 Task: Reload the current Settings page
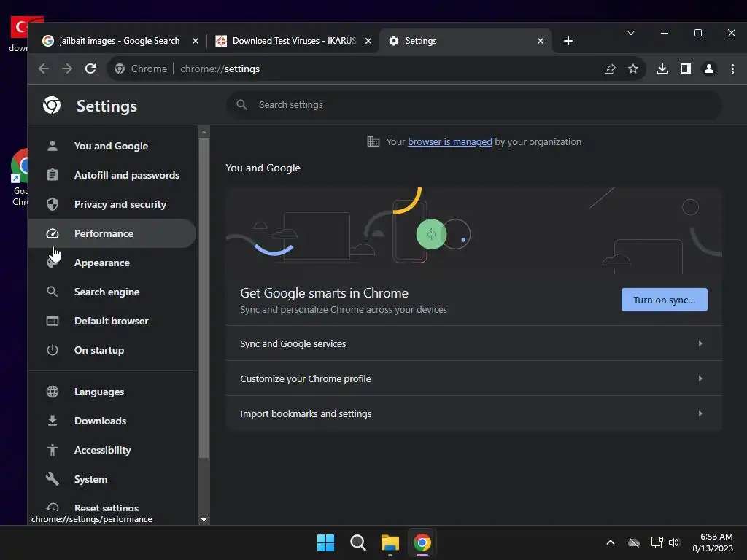pyautogui.click(x=90, y=69)
